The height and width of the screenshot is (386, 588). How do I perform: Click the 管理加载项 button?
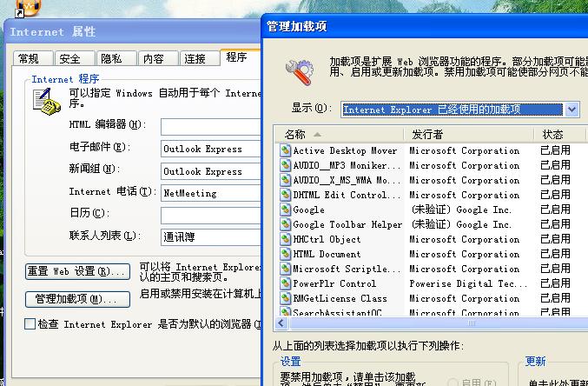(77, 299)
